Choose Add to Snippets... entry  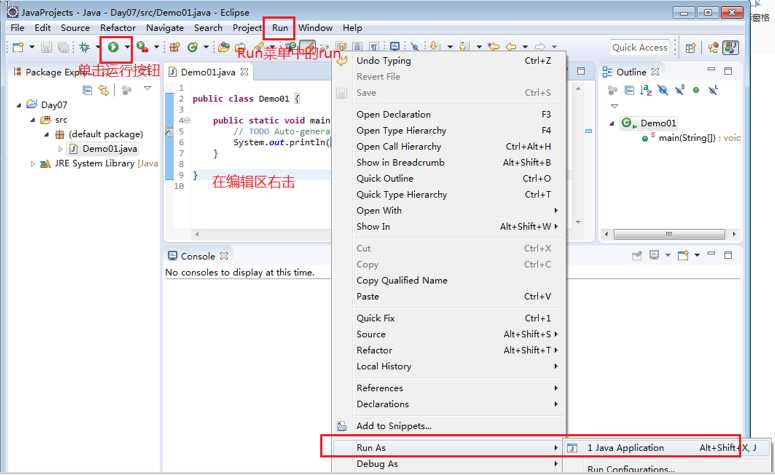pos(448,426)
